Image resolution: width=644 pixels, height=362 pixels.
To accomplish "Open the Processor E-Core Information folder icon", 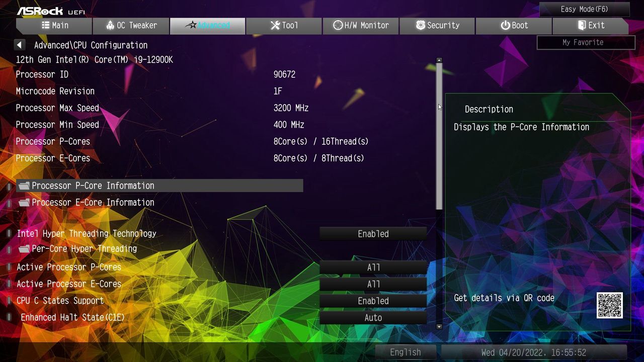I will [24, 203].
